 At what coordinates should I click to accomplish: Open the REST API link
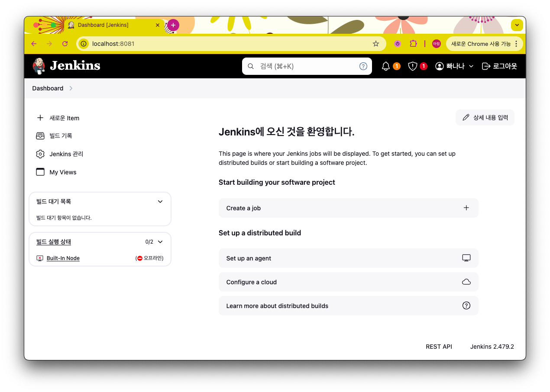click(x=439, y=347)
